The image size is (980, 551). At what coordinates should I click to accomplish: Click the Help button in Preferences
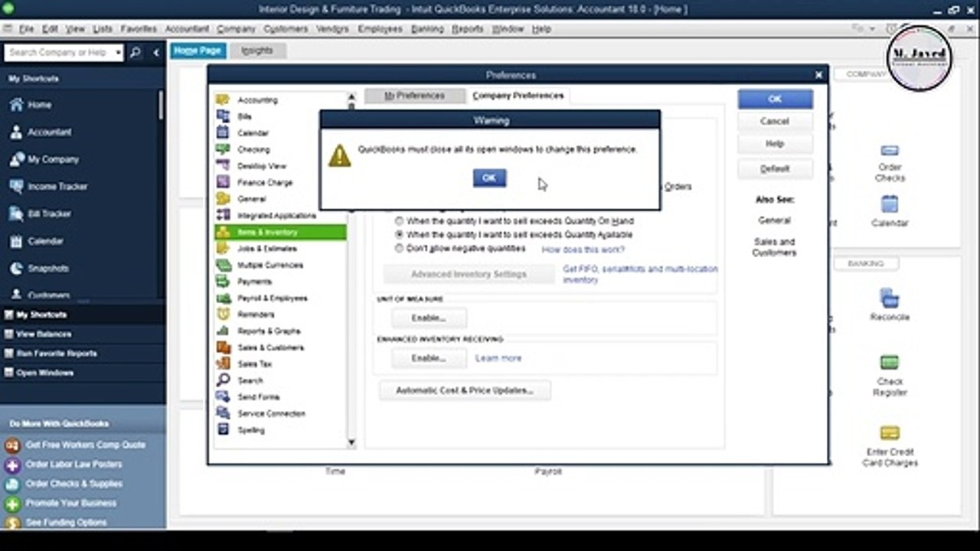[x=775, y=143]
